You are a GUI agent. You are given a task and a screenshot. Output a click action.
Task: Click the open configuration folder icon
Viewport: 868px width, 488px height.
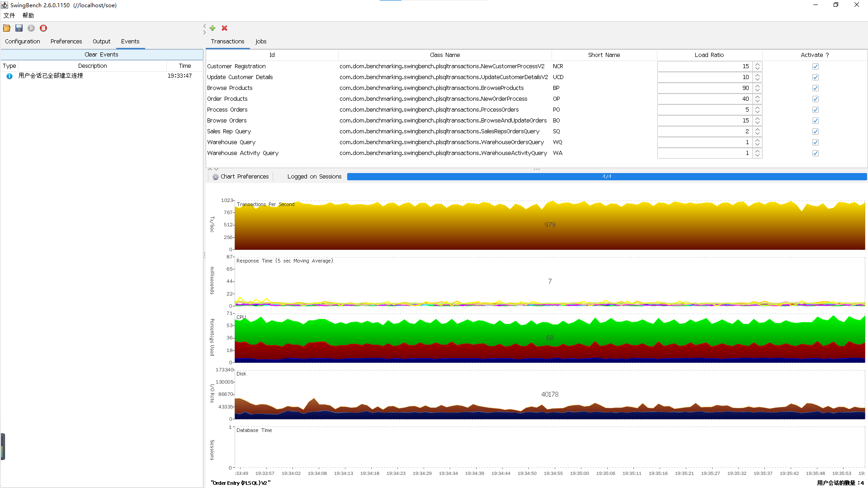7,28
